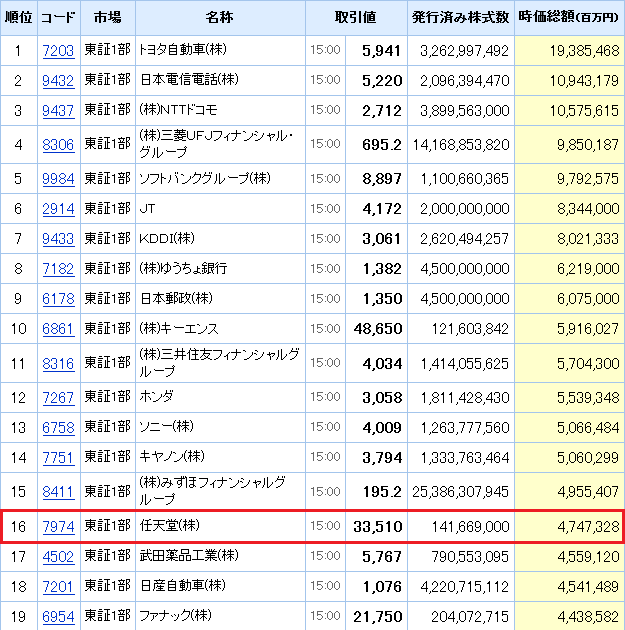This screenshot has width=625, height=630.
Task: Select the name ファナック(株)
Action: 175,615
